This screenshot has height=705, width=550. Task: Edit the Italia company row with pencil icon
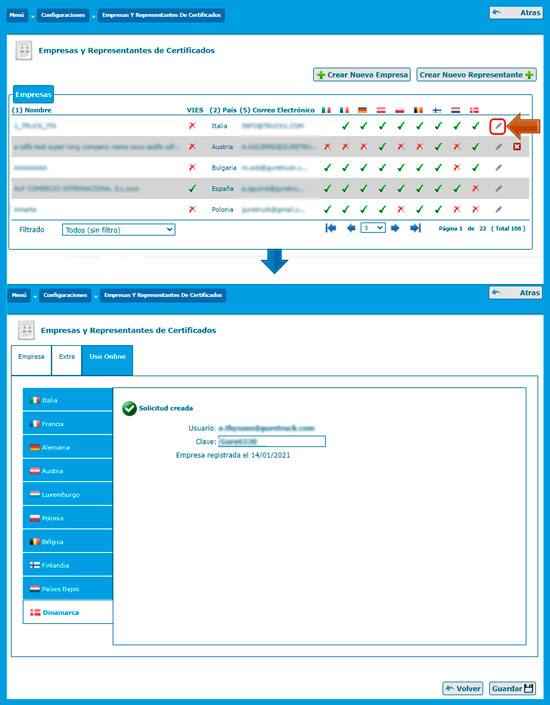point(498,126)
